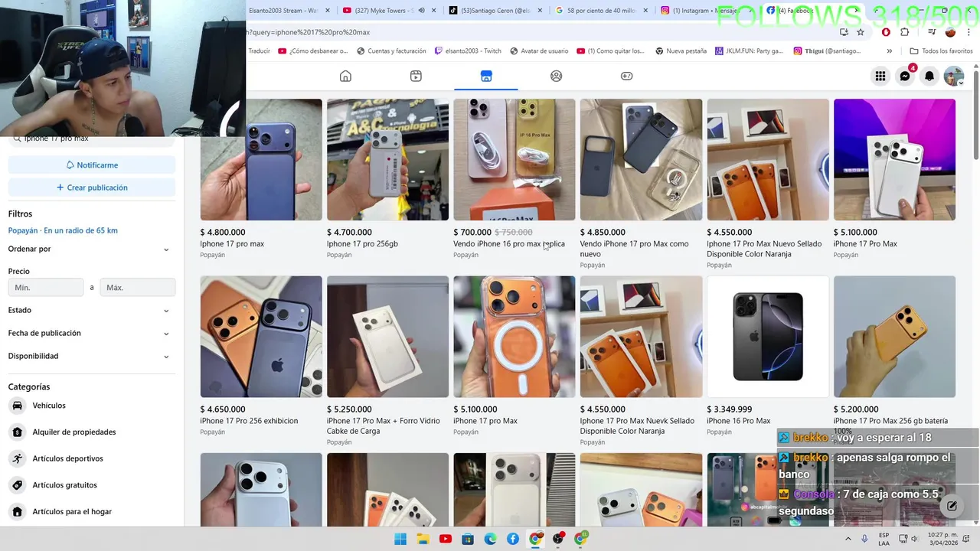Open elsanto2003 - Twitch bookmark
The image size is (980, 551).
[x=468, y=51]
